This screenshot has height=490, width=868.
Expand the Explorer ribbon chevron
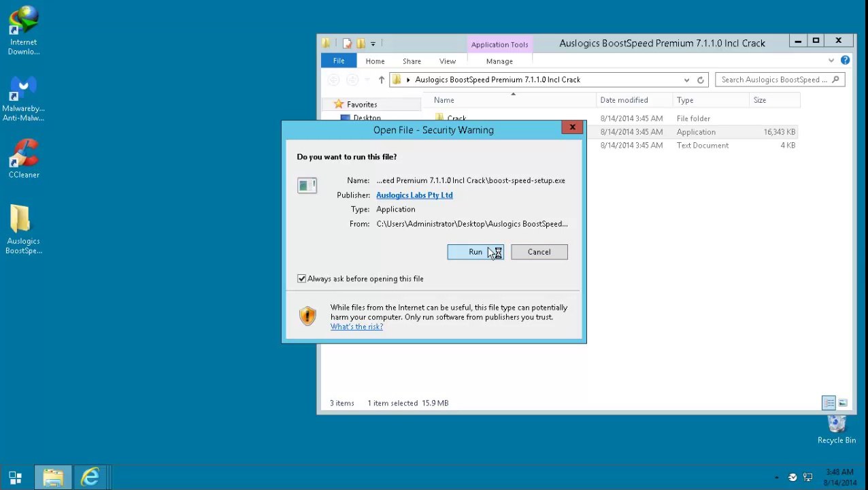point(831,61)
